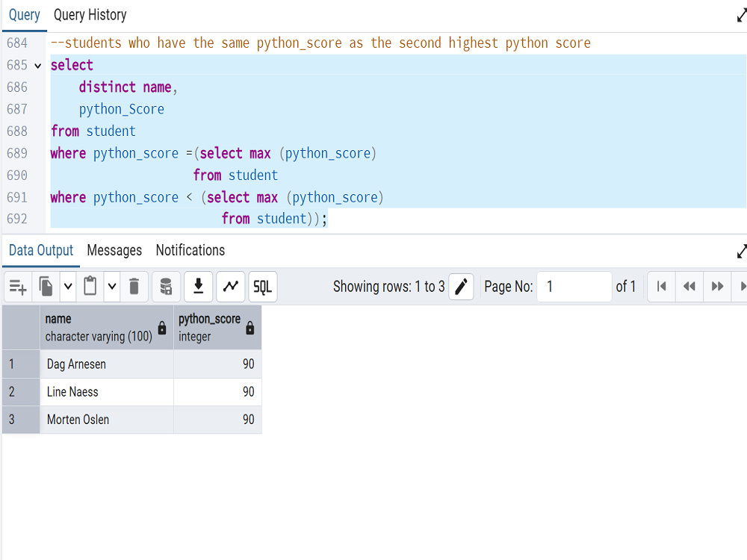
Task: Click the select keyword on line 685
Action: [72, 65]
